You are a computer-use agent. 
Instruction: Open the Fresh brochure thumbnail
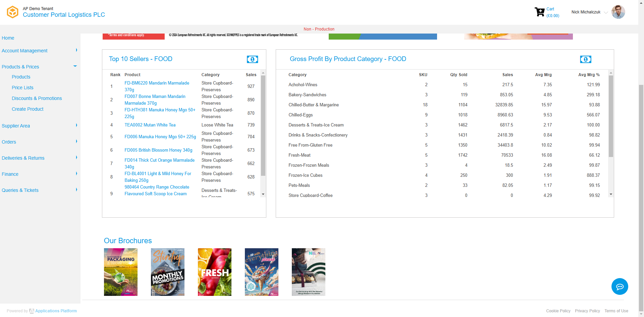click(x=215, y=272)
